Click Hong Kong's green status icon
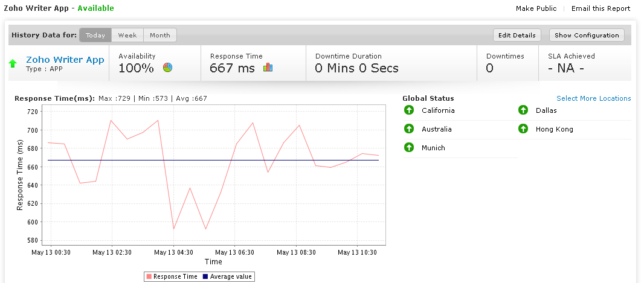644x283 pixels. 523,129
